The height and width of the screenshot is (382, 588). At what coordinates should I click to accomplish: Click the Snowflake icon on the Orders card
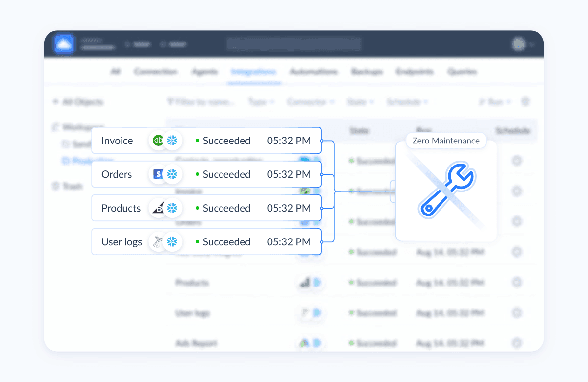(x=172, y=174)
